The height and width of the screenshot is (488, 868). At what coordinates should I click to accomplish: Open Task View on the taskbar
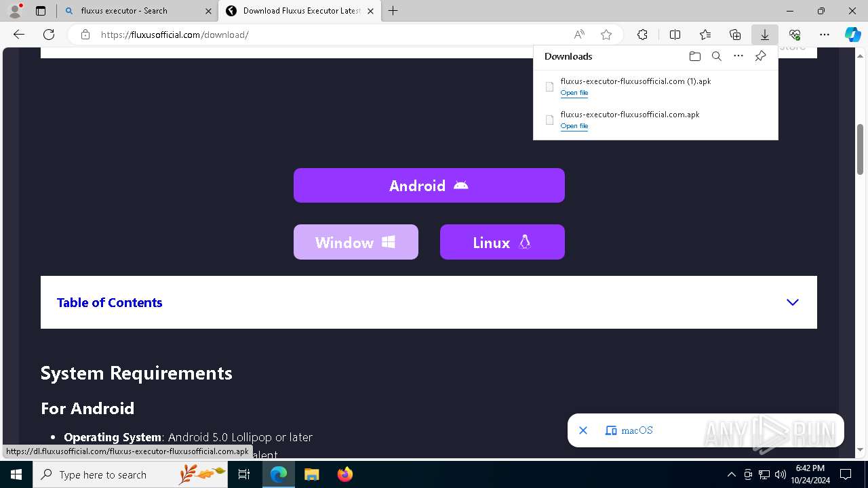tap(244, 474)
